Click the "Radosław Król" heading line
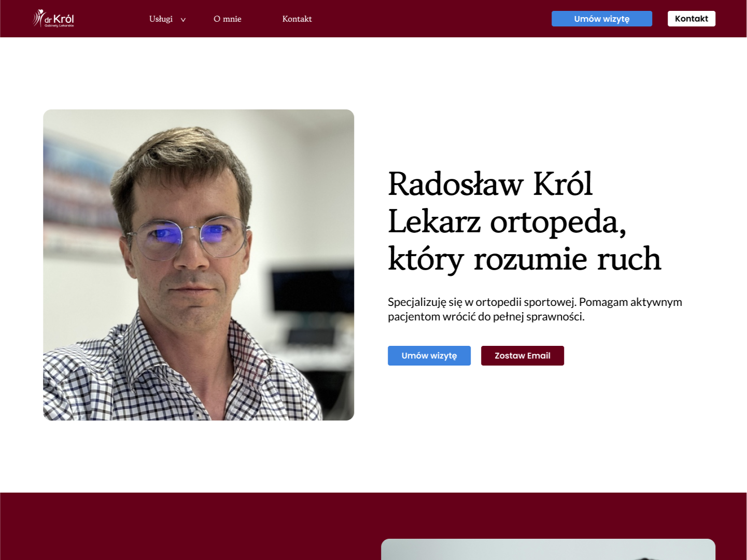 pos(489,184)
